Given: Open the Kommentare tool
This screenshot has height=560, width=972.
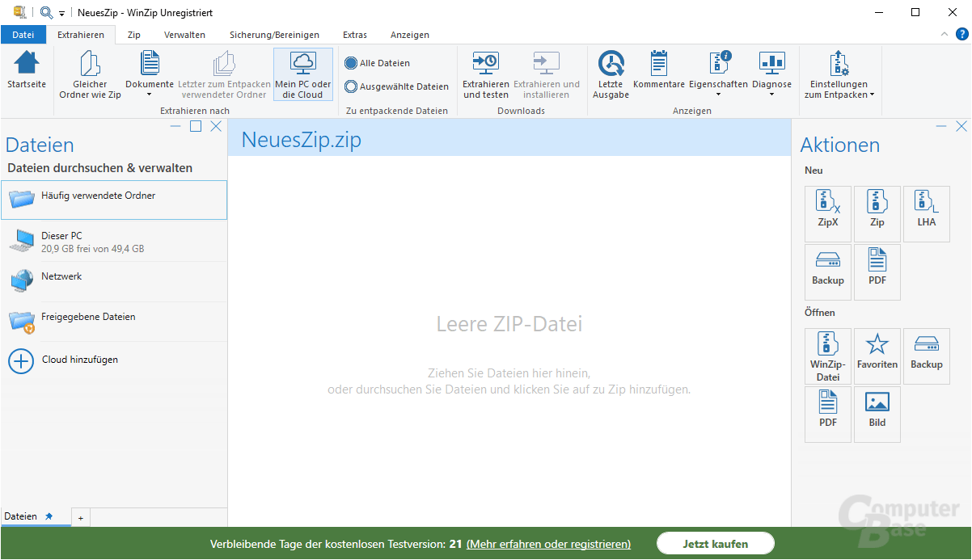Looking at the screenshot, I should point(659,74).
